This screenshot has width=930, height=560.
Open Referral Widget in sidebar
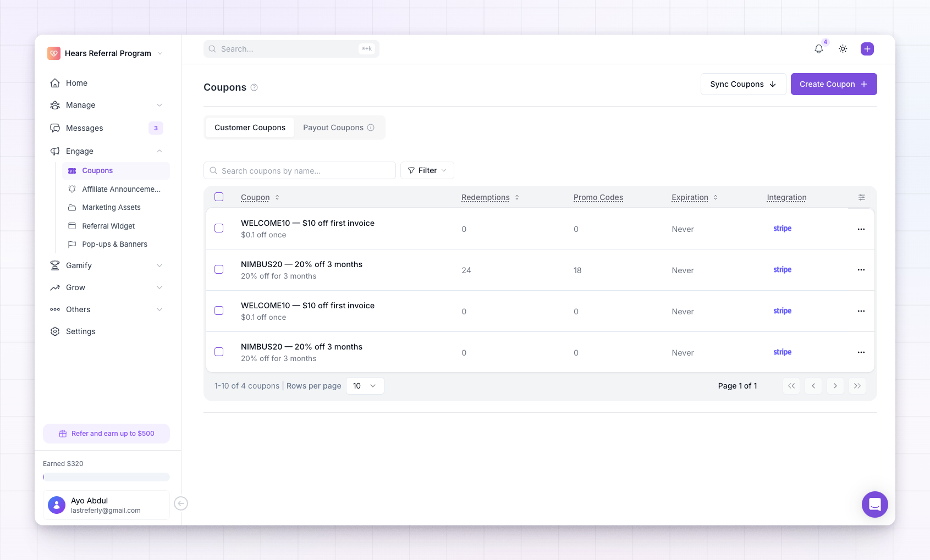click(x=116, y=226)
